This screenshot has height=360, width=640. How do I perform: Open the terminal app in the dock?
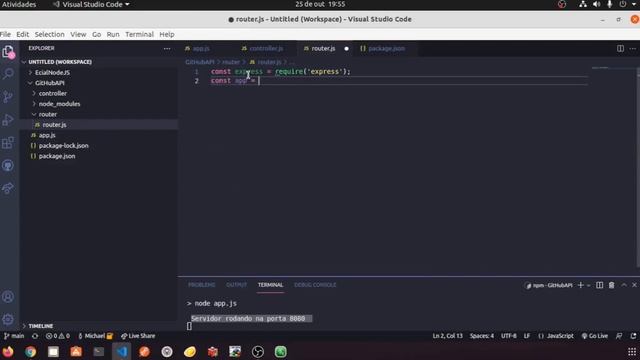(99, 351)
